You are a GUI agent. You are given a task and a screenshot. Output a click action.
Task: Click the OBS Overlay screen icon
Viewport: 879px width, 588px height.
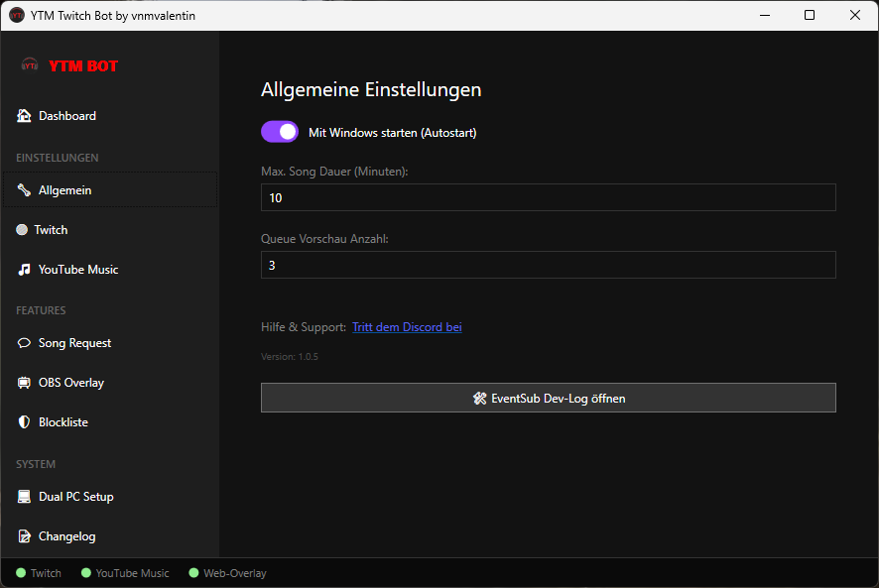tap(24, 383)
